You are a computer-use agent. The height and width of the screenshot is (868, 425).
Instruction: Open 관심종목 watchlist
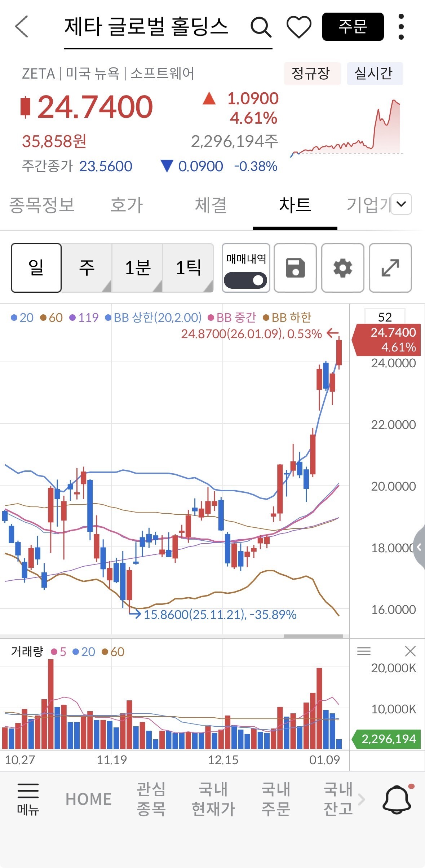tap(151, 799)
